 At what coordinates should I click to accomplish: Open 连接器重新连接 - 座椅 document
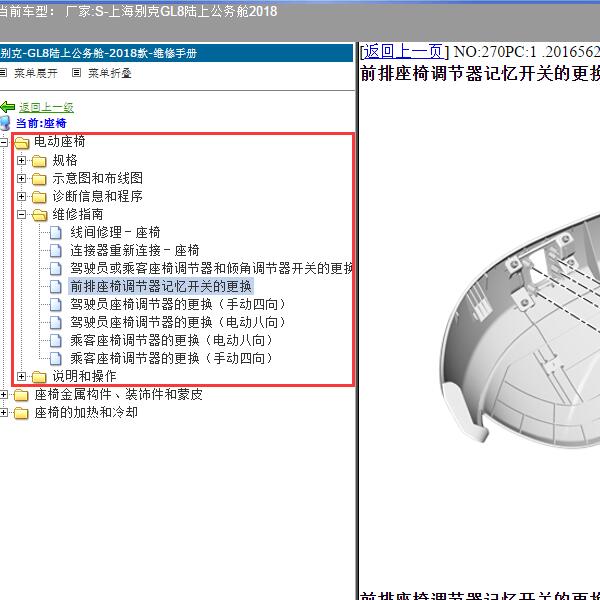pyautogui.click(x=135, y=250)
